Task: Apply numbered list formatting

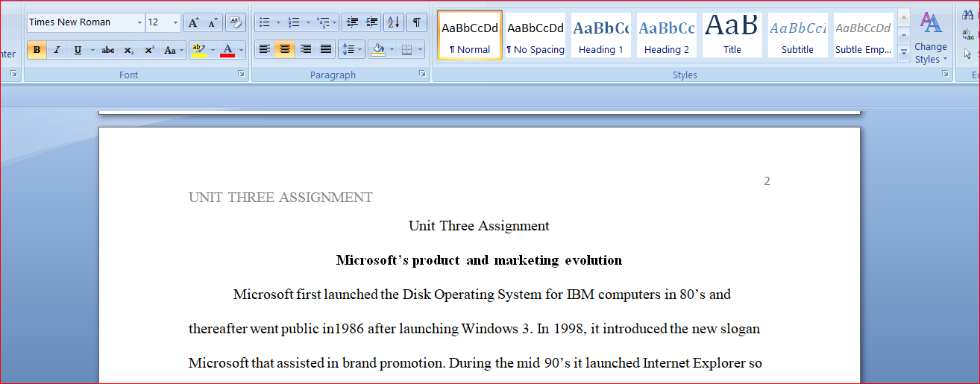Action: coord(294,22)
